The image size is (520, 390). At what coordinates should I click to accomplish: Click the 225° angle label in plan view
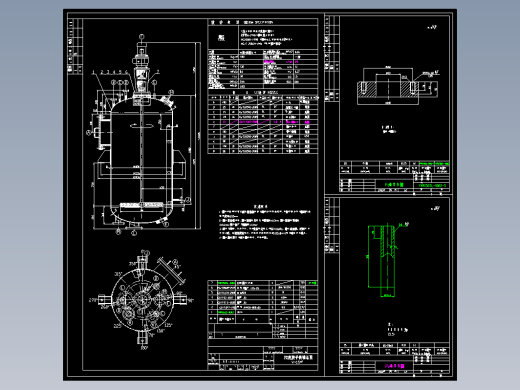tap(118, 326)
